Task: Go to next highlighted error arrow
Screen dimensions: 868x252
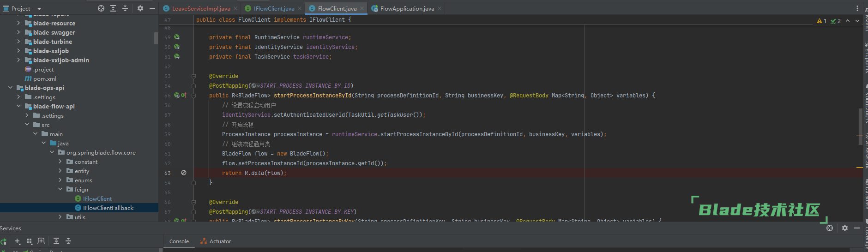Action: tap(857, 21)
